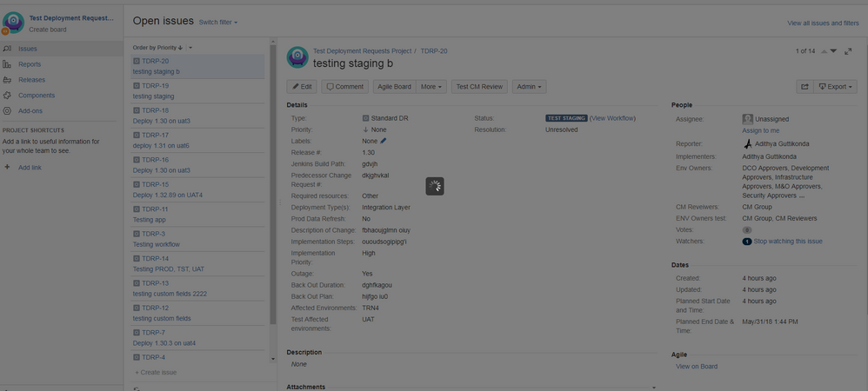
Task: Click the project avatar in the sidebar header
Action: (13, 23)
